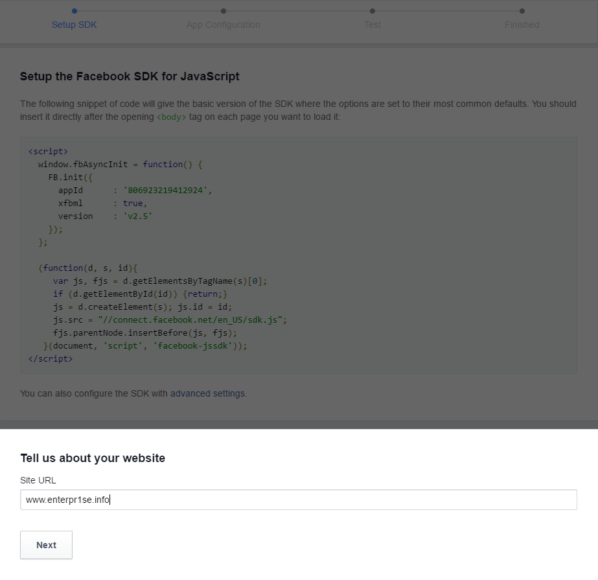This screenshot has width=598, height=580.
Task: Click the window.fbAsyncInit line
Action: click(120, 164)
